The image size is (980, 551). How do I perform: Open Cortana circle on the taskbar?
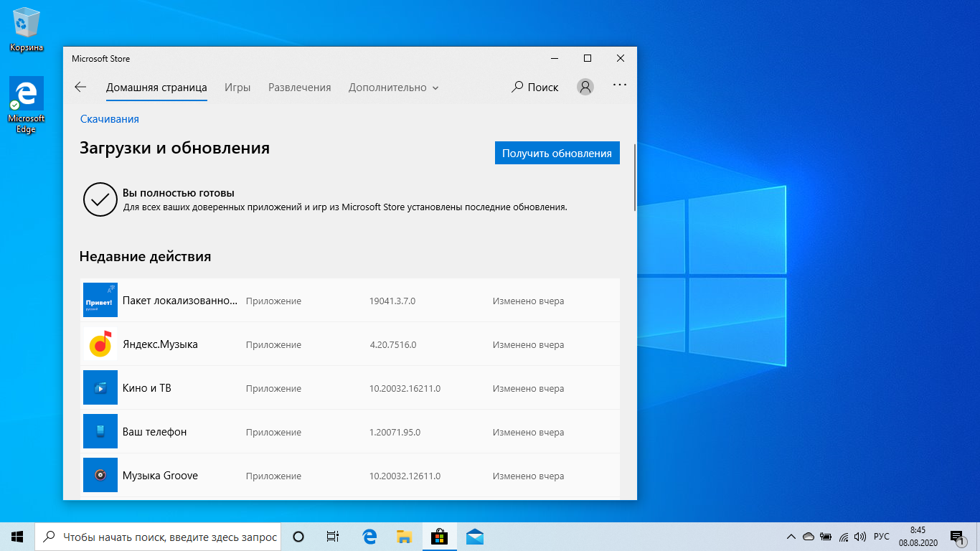(x=299, y=536)
